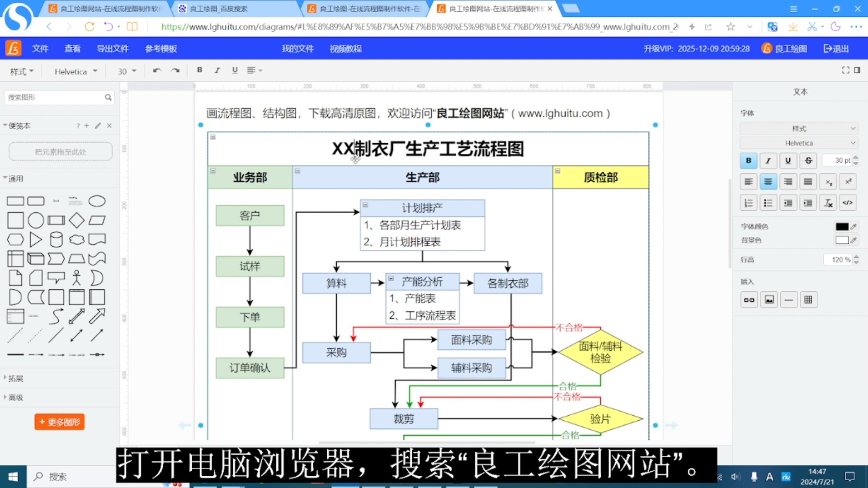868x488 pixels.
Task: Select the parallelogram shape
Action: [x=97, y=221]
